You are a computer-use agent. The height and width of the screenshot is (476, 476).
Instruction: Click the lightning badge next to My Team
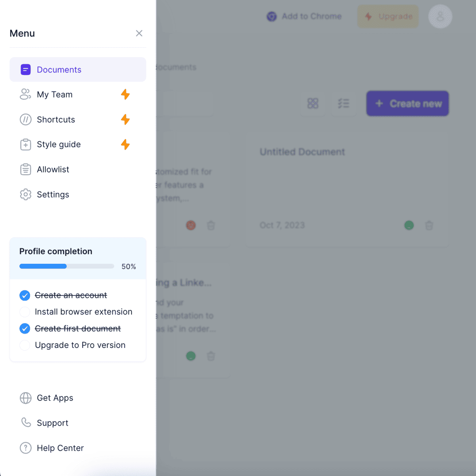click(125, 94)
